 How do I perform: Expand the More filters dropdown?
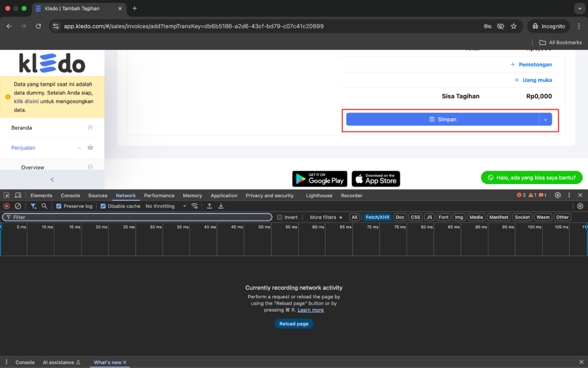tap(326, 217)
